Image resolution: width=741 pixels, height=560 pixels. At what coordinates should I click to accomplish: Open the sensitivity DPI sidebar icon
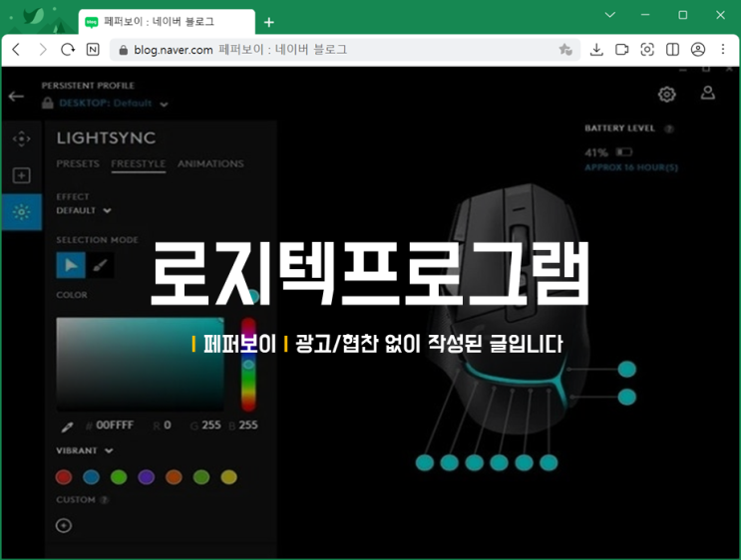pyautogui.click(x=21, y=139)
